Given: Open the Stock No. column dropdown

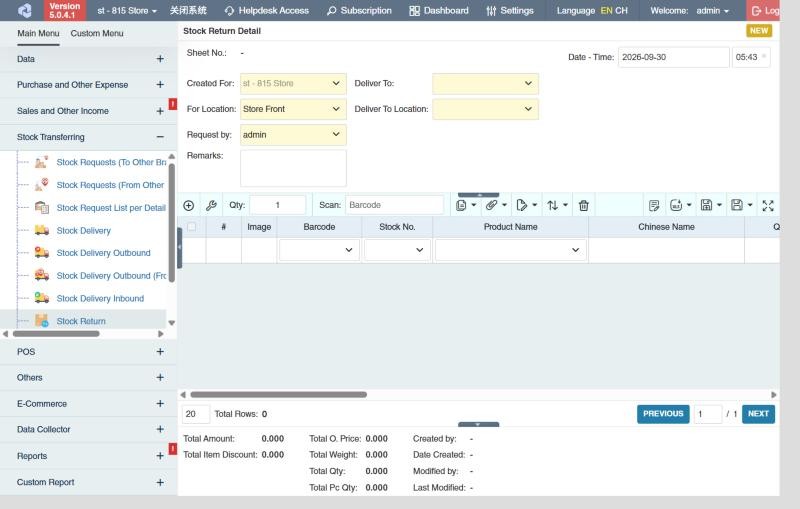Looking at the screenshot, I should 397,250.
